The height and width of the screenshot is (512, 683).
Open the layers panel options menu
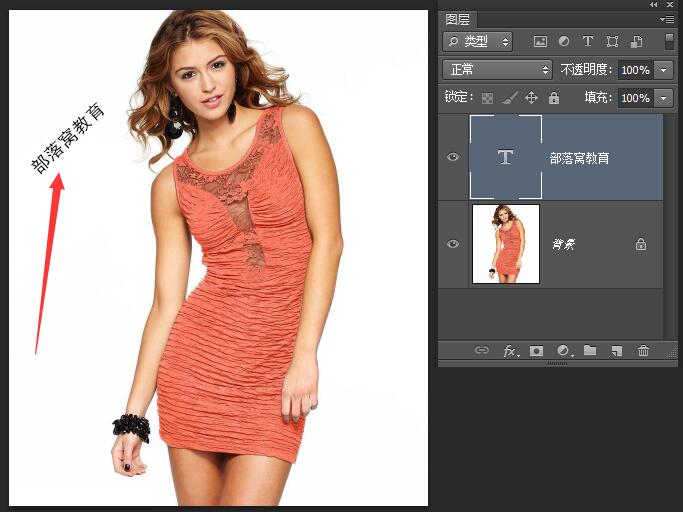(667, 19)
